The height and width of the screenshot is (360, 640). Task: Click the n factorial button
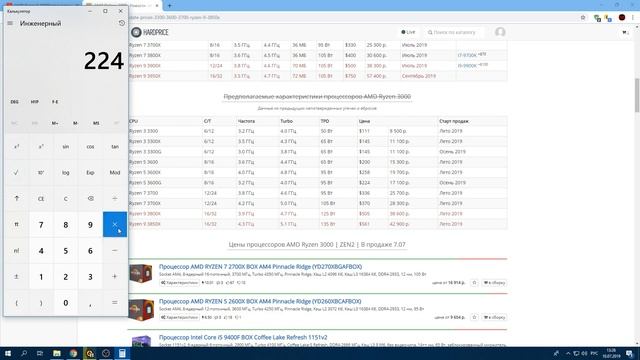click(17, 251)
